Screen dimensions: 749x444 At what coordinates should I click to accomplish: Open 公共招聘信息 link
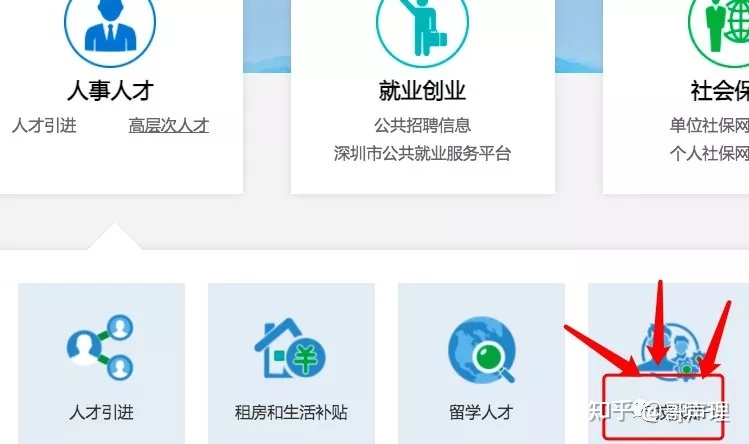pos(422,125)
